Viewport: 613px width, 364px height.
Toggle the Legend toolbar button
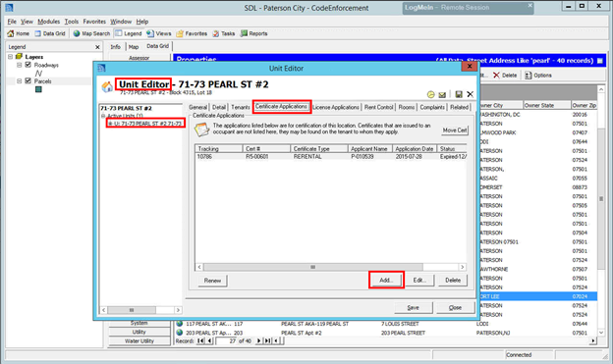point(129,33)
